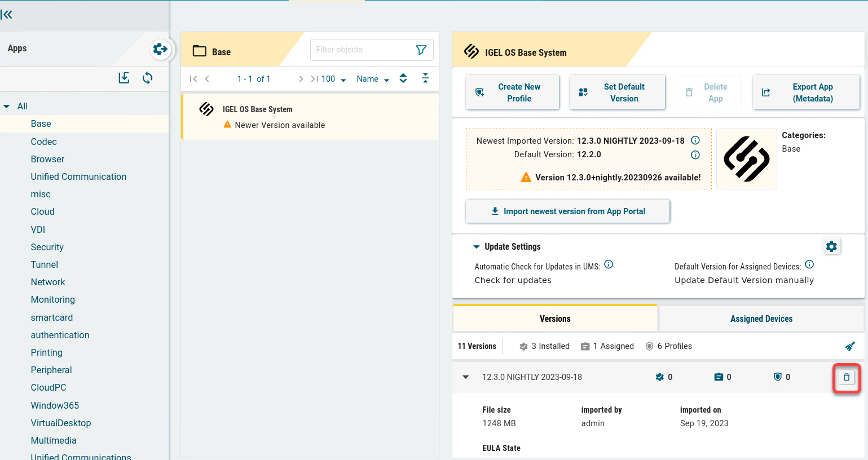Click the clean-up broom icon in Versions
Screen dimensions: 868x460
850,346
